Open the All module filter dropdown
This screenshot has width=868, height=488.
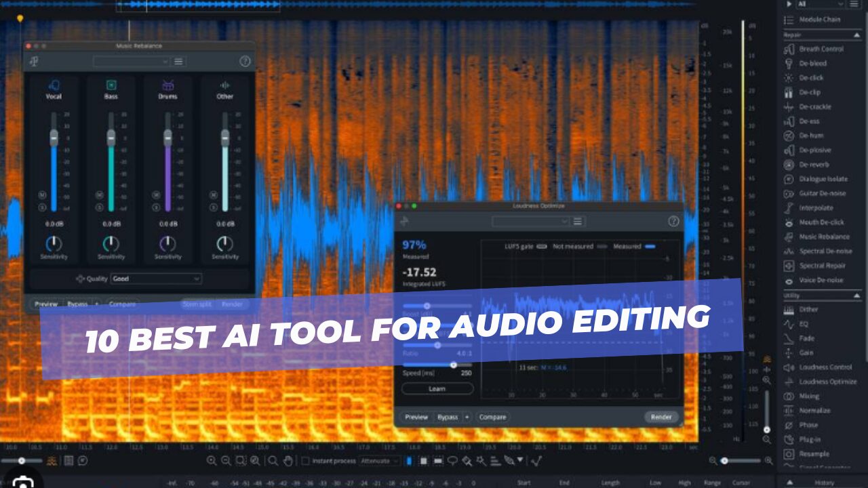coord(820,4)
